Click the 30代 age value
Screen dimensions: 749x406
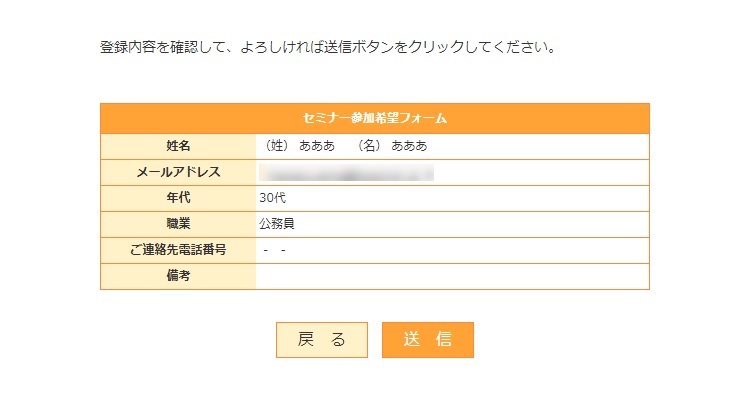tap(272, 198)
